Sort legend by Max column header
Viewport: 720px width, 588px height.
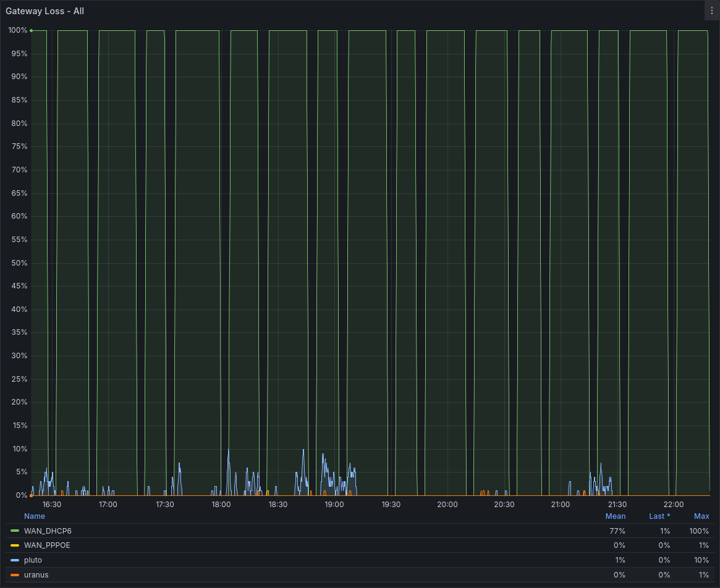pos(701,516)
